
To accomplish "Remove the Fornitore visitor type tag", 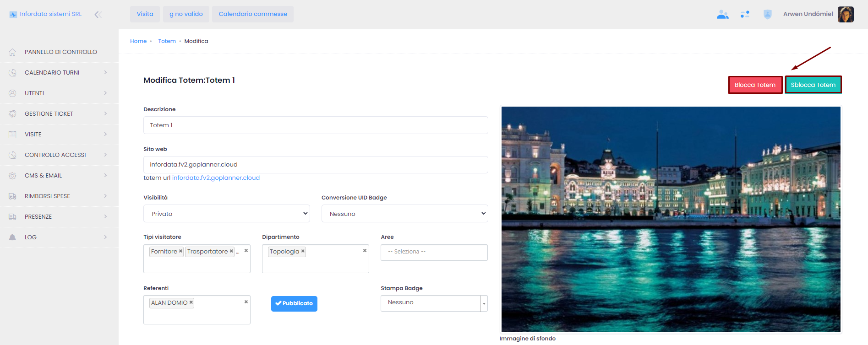I will (180, 251).
